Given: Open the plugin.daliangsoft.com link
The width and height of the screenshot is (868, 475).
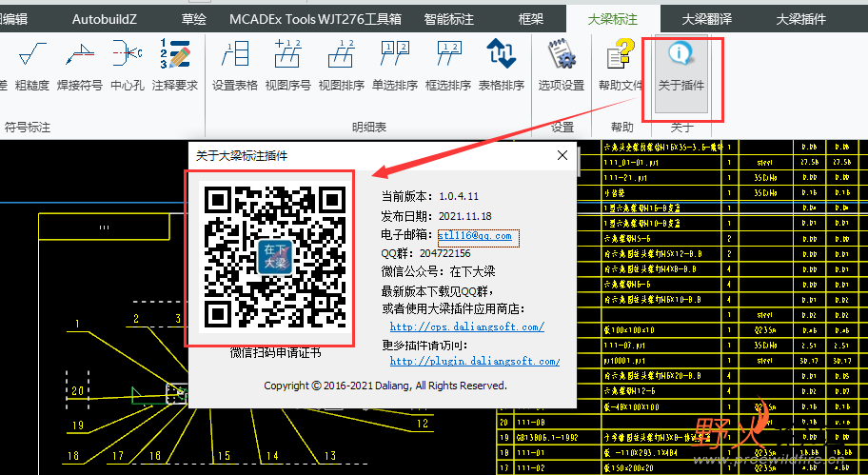Looking at the screenshot, I should click(x=475, y=361).
